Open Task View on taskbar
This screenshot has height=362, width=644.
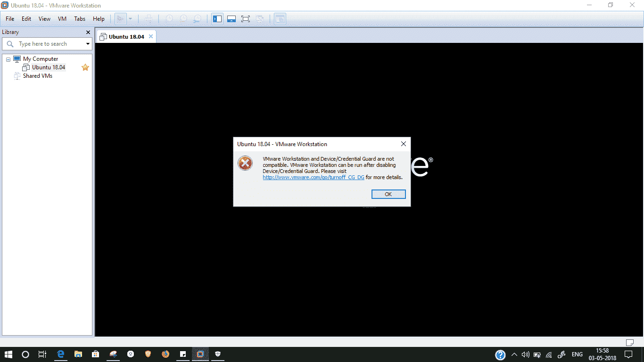point(42,354)
